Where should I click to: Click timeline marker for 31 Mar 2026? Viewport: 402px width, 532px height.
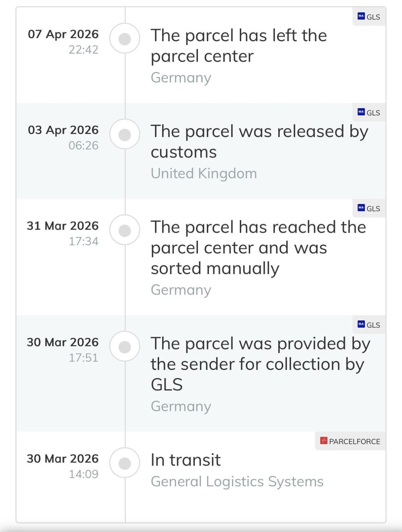125,230
